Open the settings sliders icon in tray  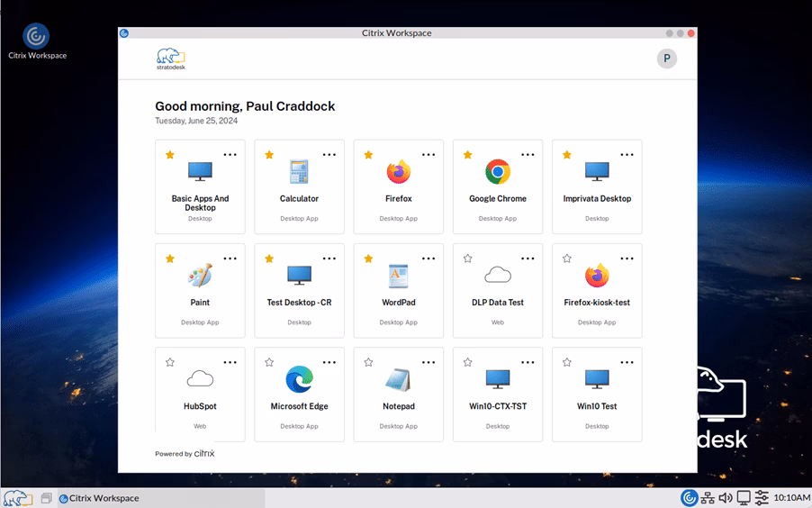click(x=762, y=498)
